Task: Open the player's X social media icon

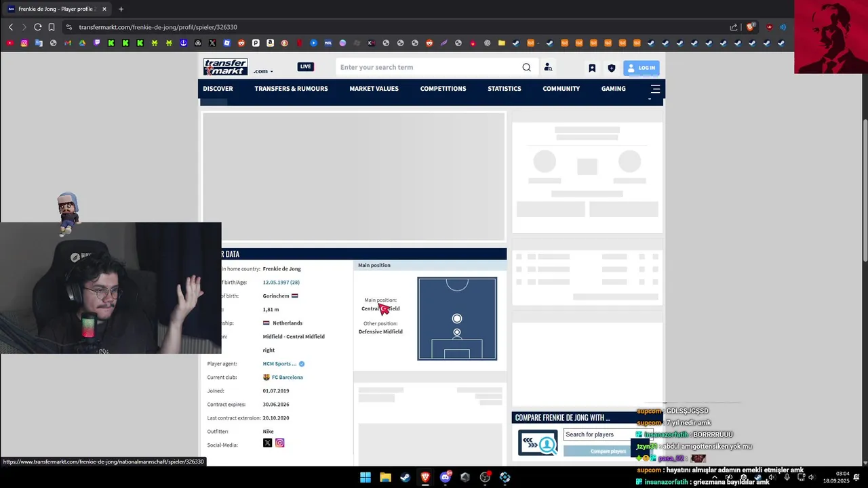Action: pos(267,443)
